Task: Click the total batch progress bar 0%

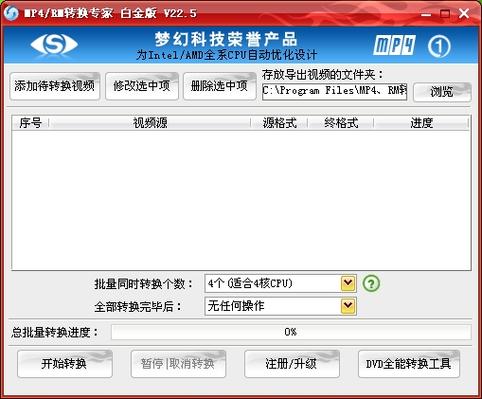Action: 291,332
